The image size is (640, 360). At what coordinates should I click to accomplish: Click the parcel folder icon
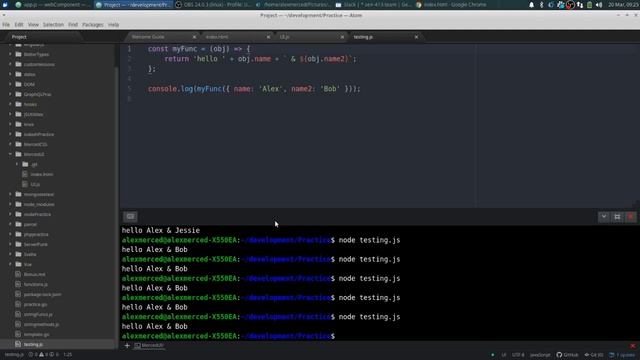point(18,224)
